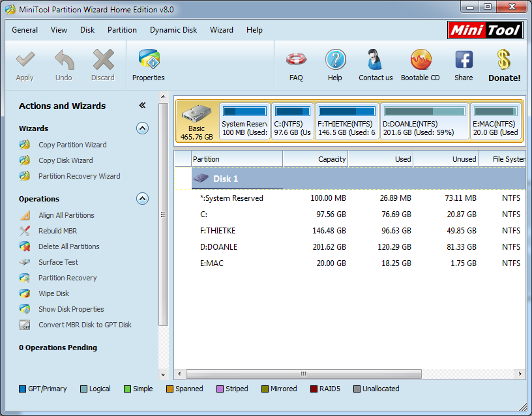Screen dimensions: 532x416
Task: Open the Partition menu
Action: click(122, 30)
